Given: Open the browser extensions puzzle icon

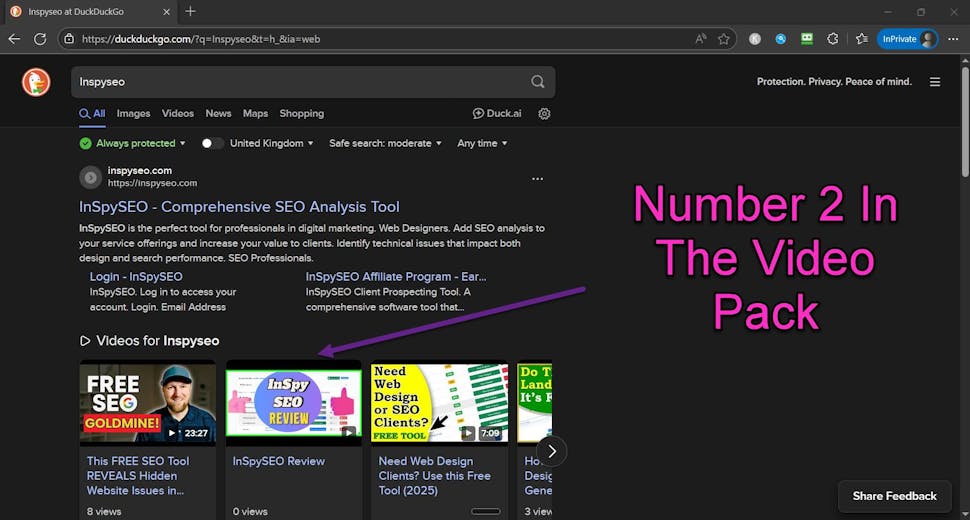Looking at the screenshot, I should (833, 39).
